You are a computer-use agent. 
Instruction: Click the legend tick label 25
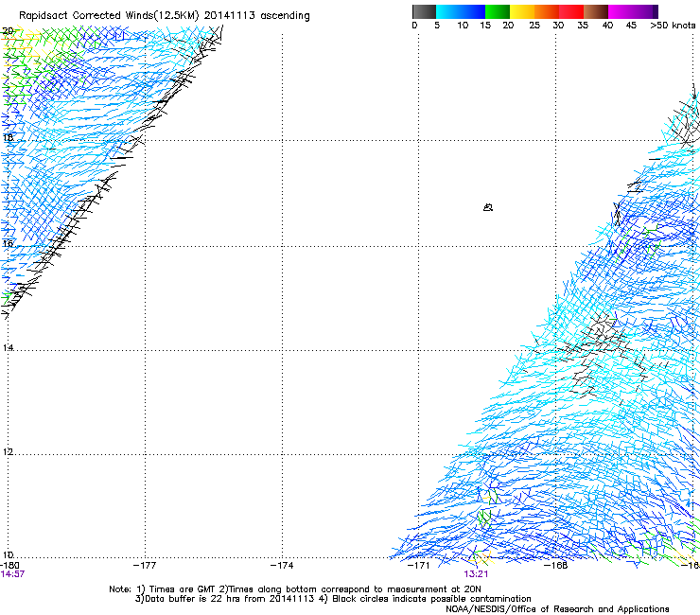534,26
